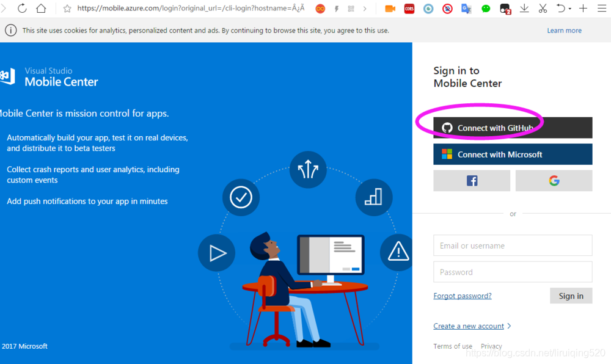Open the red crossed-circle blocker extension

coord(447,9)
